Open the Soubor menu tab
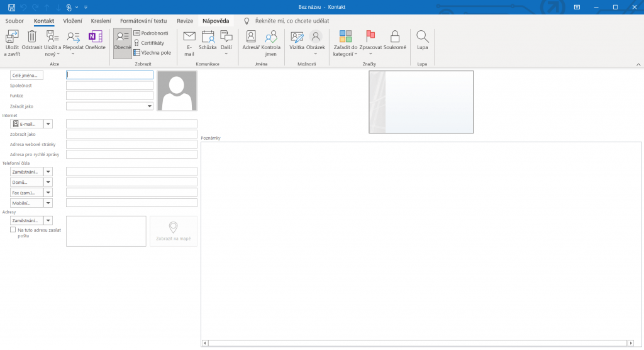Viewport: 644px width, 350px height. (14, 21)
